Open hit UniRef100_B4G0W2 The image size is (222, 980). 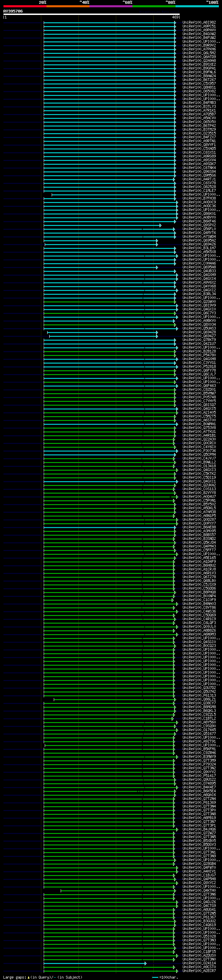[x=199, y=34]
